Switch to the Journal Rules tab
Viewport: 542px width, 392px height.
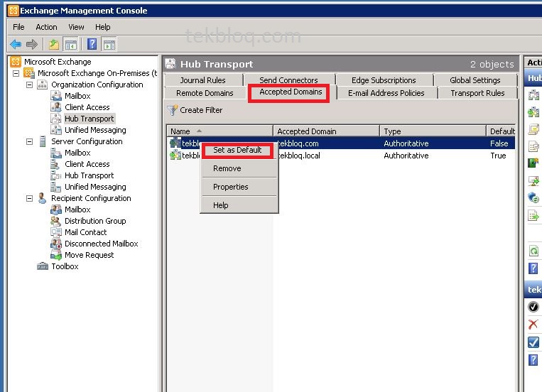click(x=203, y=80)
